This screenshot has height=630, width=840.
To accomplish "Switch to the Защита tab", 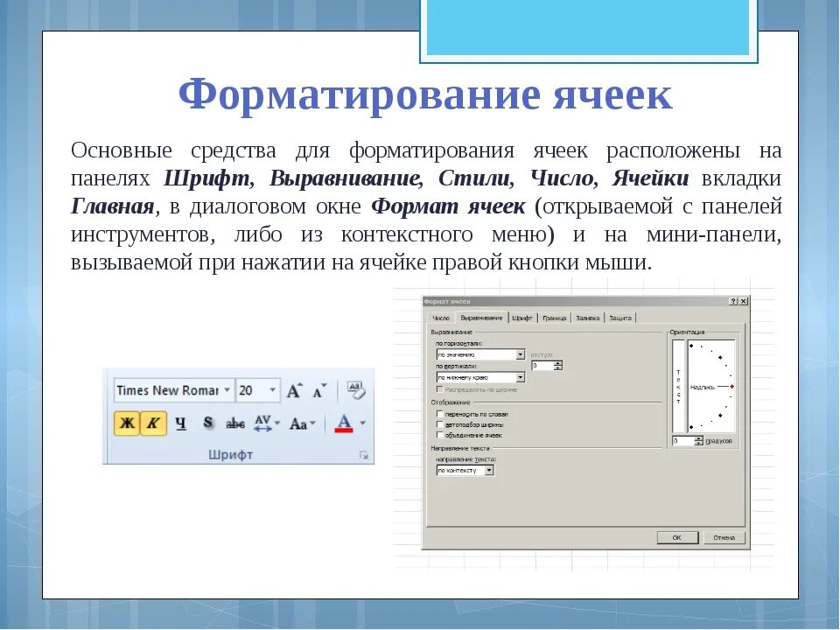I will pyautogui.click(x=620, y=318).
